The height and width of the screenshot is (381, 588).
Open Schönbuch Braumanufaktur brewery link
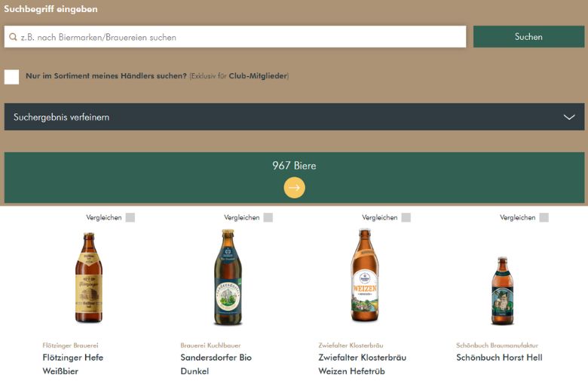click(x=497, y=346)
